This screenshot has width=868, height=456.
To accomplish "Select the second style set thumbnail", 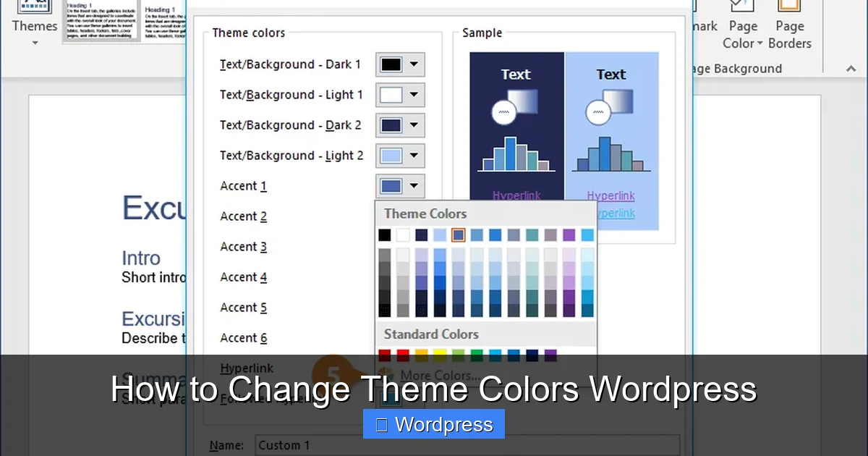I will coord(163,22).
